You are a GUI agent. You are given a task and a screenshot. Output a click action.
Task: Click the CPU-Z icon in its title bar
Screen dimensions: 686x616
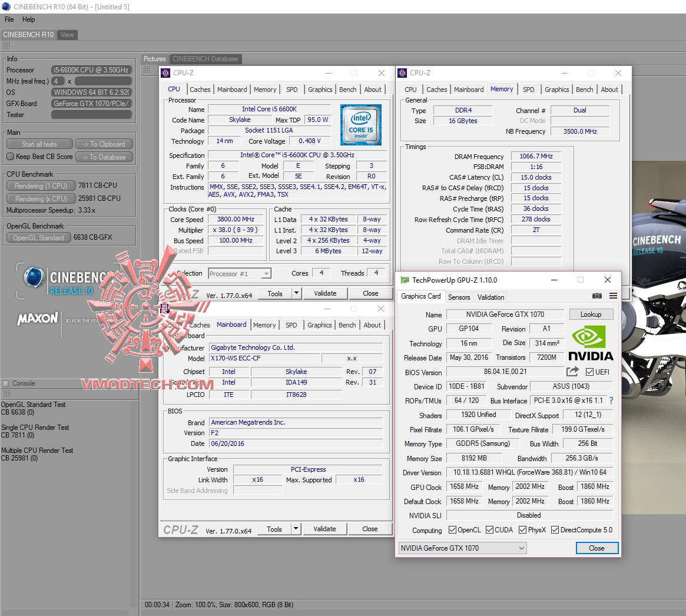tap(166, 72)
